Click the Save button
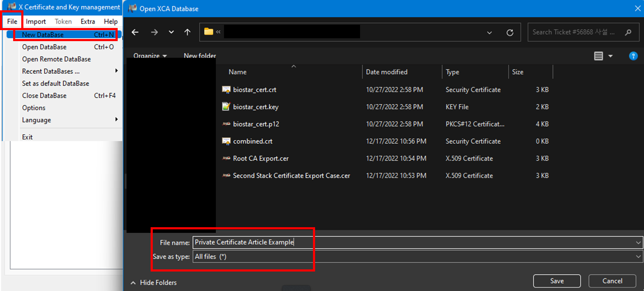644x291 pixels. (557, 281)
